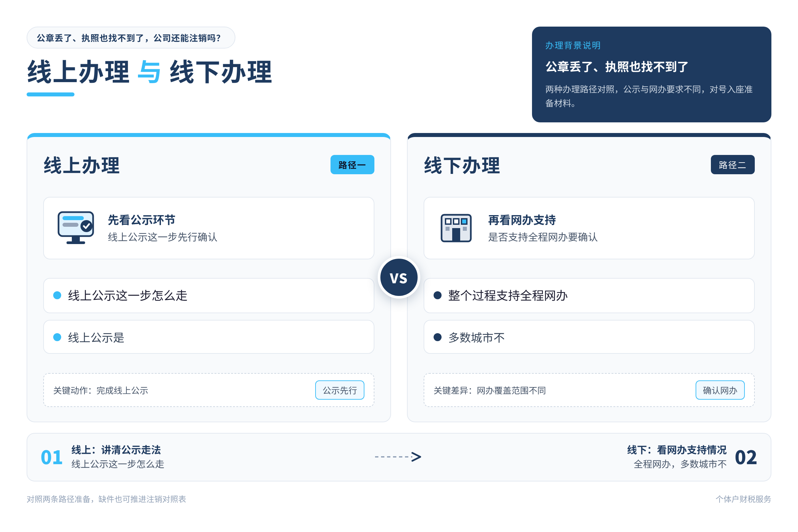Click the 线下办理 card heading
Screen dimensions: 798x532
tap(462, 166)
